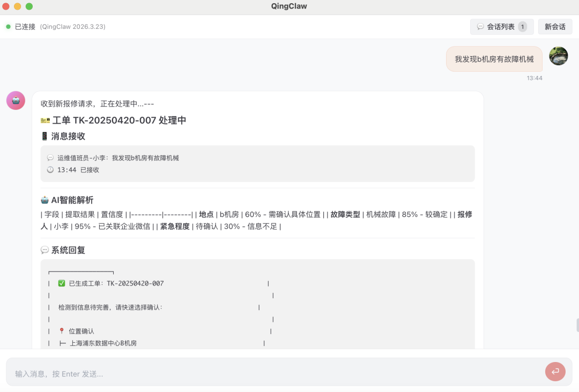The height and width of the screenshot is (392, 579).
Task: Open the 会话列表 session list
Action: (501, 27)
